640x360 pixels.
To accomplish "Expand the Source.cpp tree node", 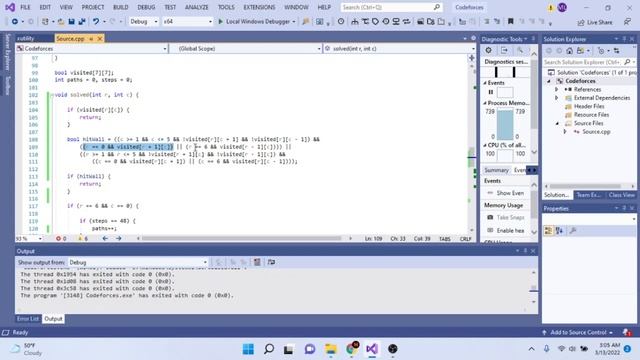I will [x=565, y=132].
